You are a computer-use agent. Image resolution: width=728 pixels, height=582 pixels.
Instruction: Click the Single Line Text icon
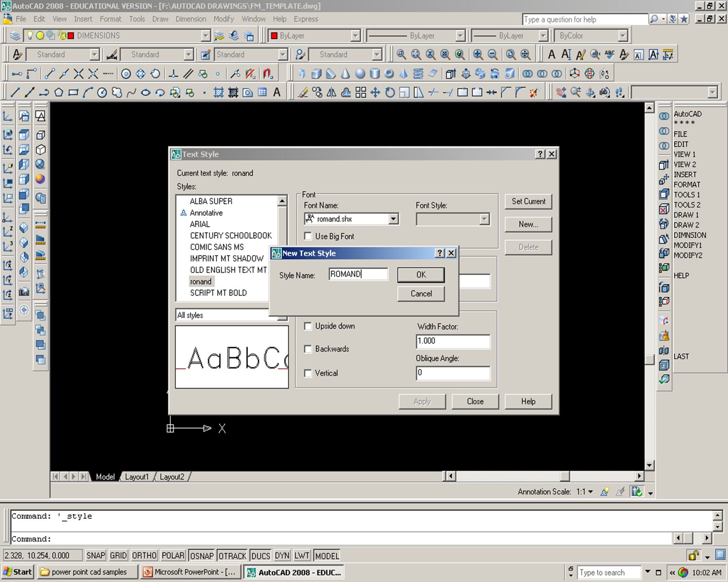[566, 55]
